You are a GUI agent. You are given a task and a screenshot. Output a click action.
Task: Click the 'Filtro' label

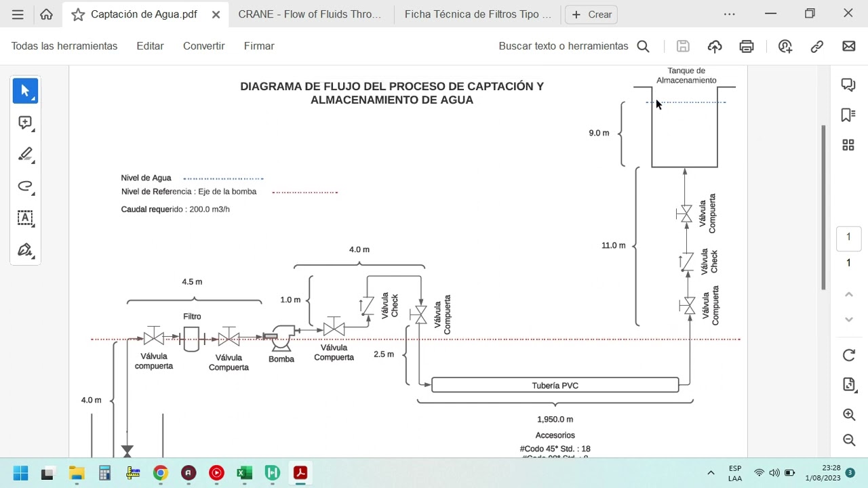click(192, 317)
